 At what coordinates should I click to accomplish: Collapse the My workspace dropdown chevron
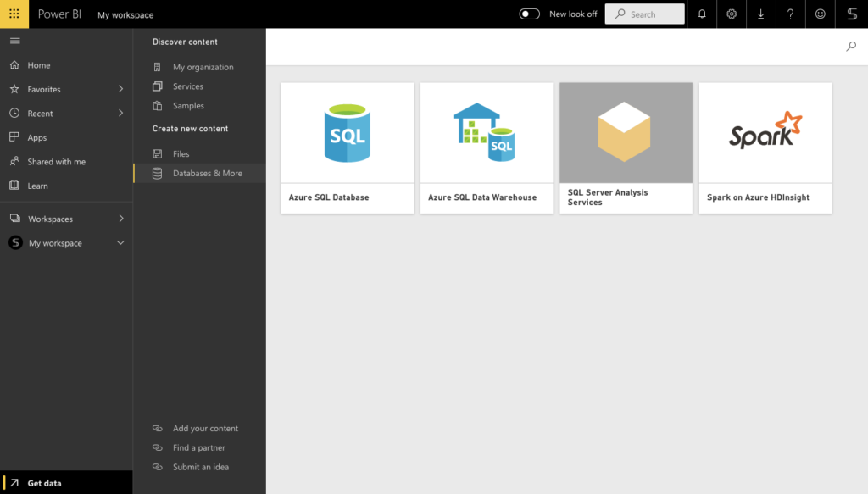click(120, 243)
